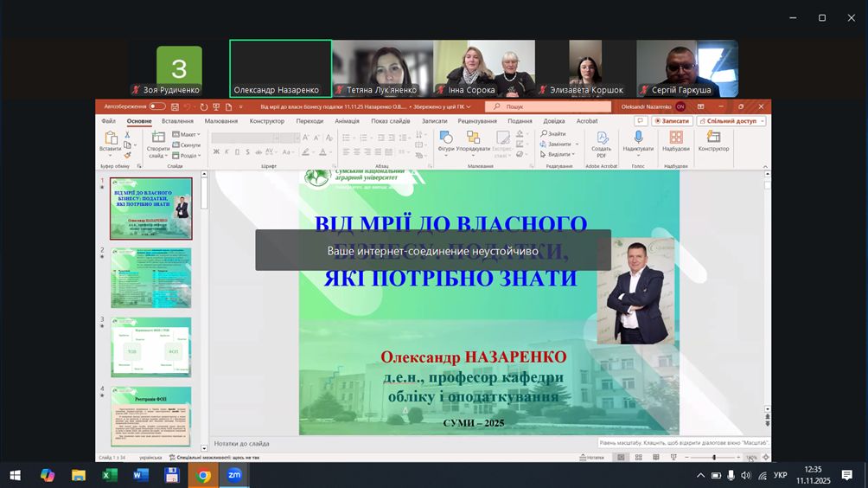The width and height of the screenshot is (868, 488).
Task: Expand the Розділ section dropdown
Action: coord(187,156)
